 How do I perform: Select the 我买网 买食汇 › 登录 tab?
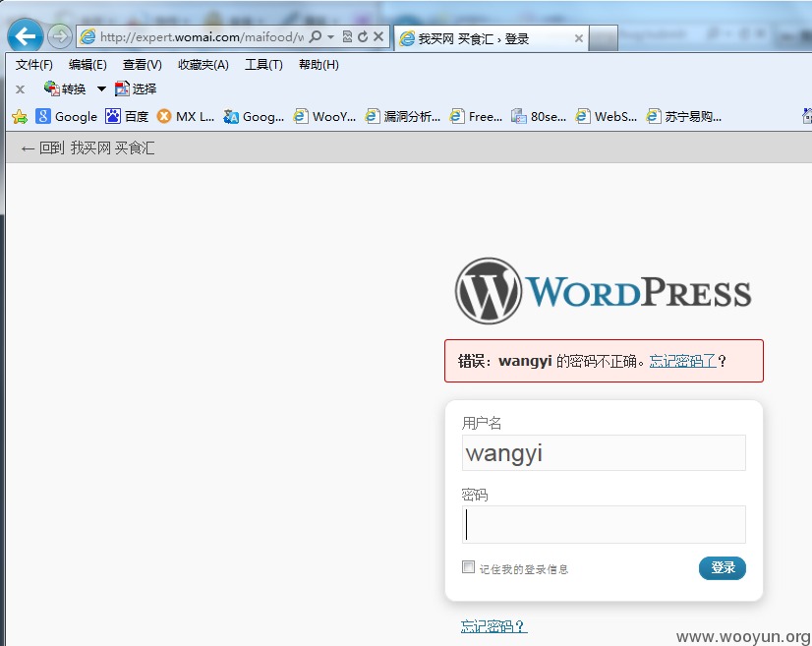(491, 38)
